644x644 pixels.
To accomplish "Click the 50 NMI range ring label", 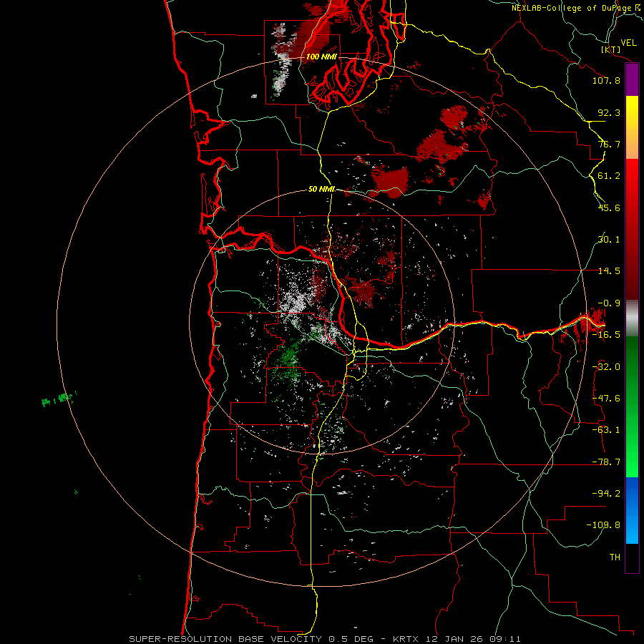I will point(321,189).
